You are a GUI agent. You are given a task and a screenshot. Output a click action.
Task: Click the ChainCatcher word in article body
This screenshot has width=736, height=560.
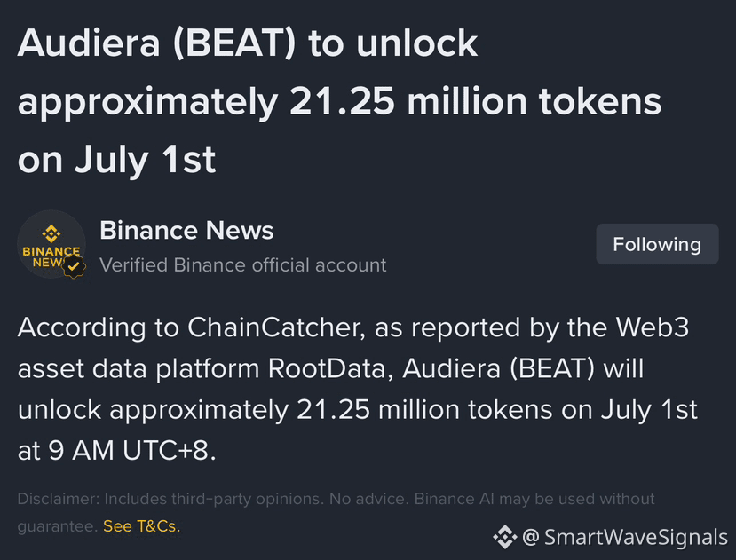[x=276, y=327]
